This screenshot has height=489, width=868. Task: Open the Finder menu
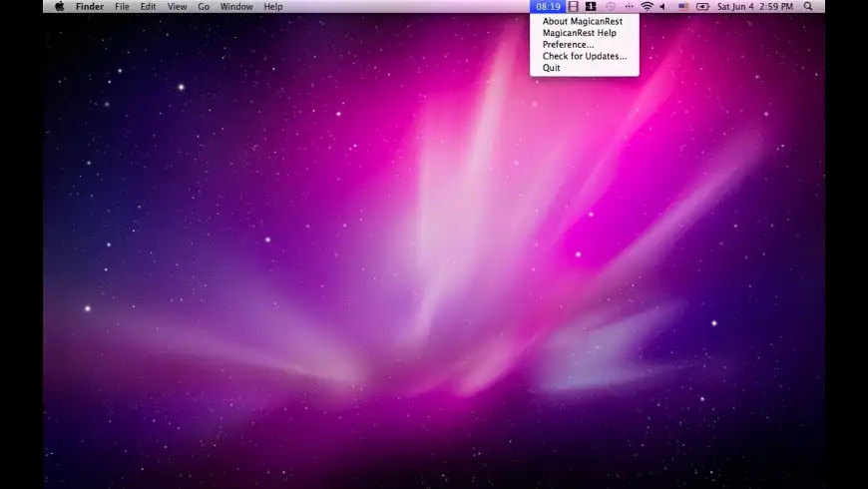pyautogui.click(x=90, y=6)
